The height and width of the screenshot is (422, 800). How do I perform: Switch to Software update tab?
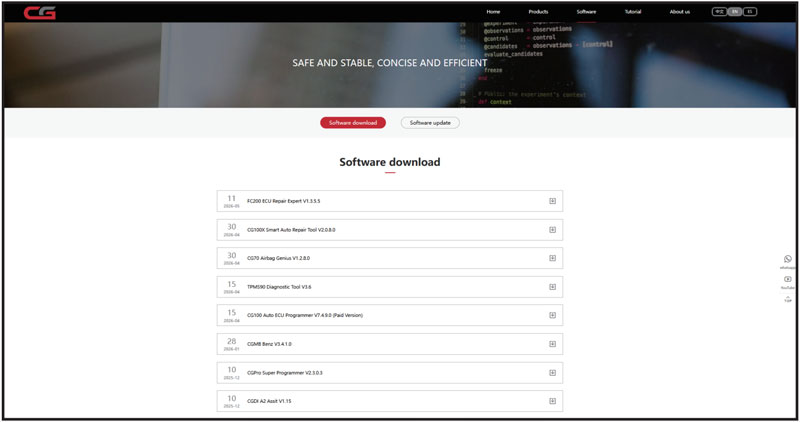point(430,122)
